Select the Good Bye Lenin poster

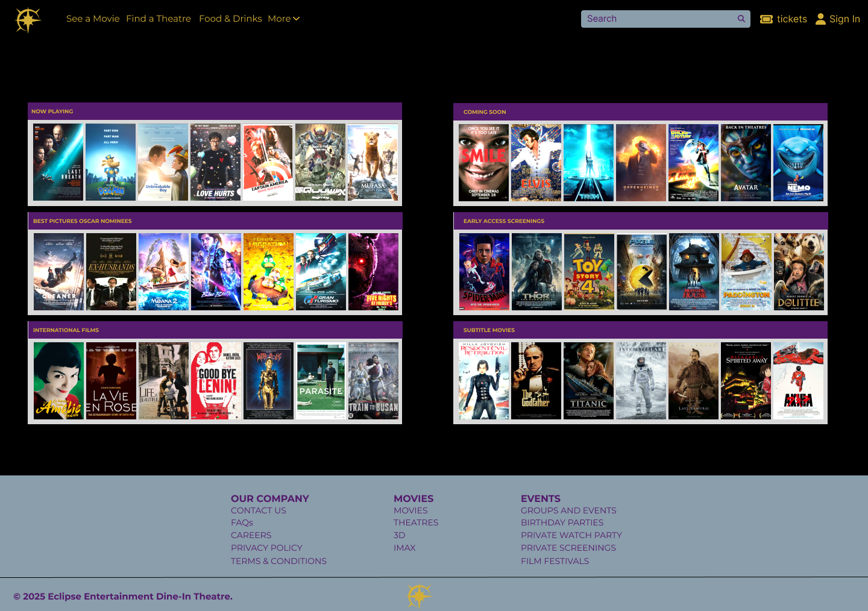(216, 381)
